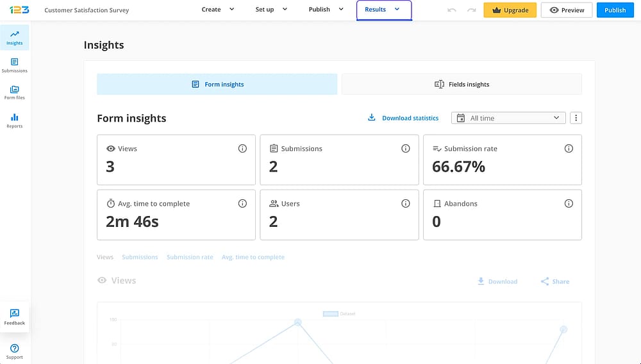Click the download statistics arrow icon
Screen dimensions: 641x364
[372, 118]
